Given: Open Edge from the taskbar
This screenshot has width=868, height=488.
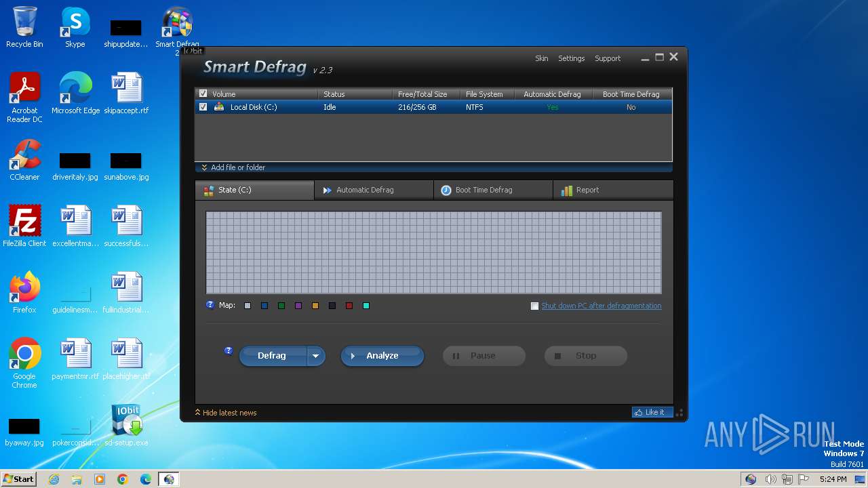Looking at the screenshot, I should coord(146,479).
